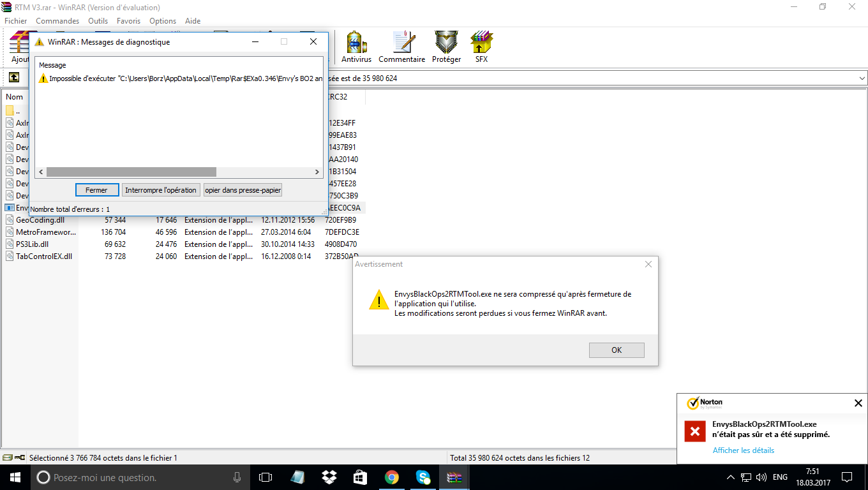Click the Norton logo in notification
Viewport: 868px width, 490px height.
[705, 403]
